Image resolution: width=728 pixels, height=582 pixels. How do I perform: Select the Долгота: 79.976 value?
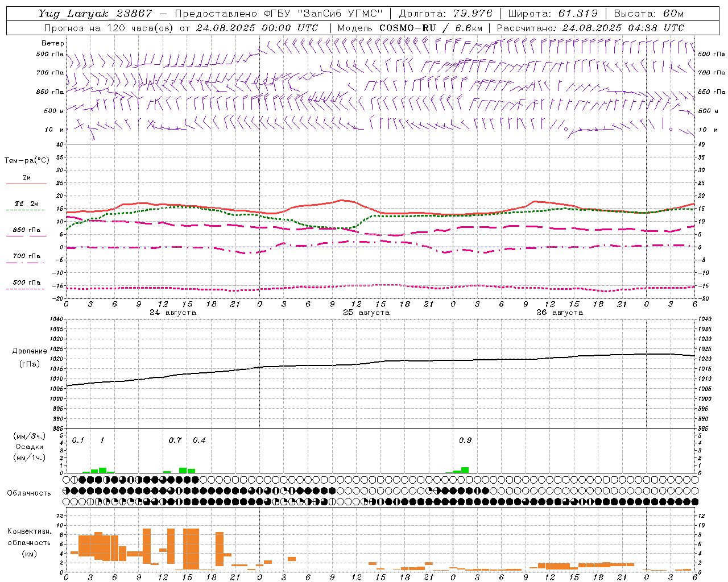coord(446,14)
